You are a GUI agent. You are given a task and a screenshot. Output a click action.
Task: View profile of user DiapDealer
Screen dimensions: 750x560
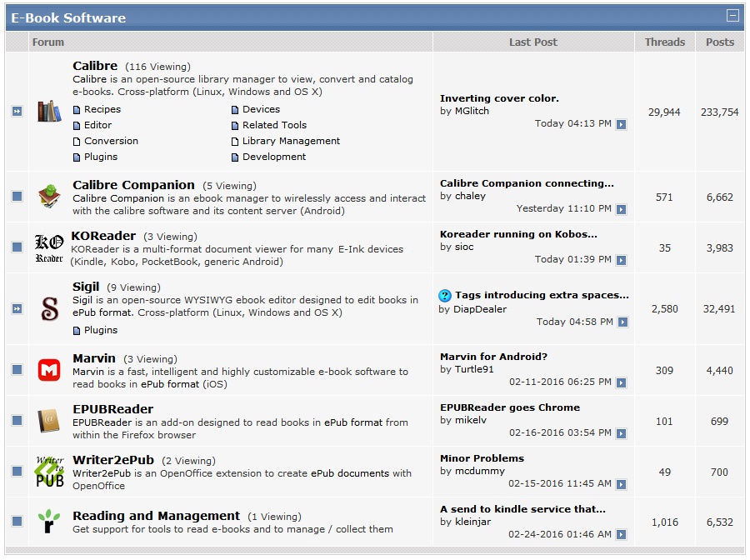click(x=480, y=309)
